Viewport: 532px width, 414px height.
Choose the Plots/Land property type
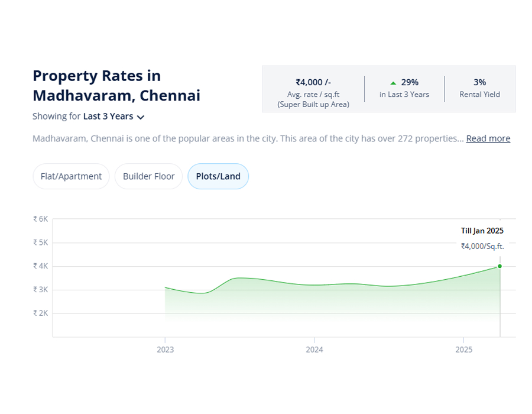point(218,176)
